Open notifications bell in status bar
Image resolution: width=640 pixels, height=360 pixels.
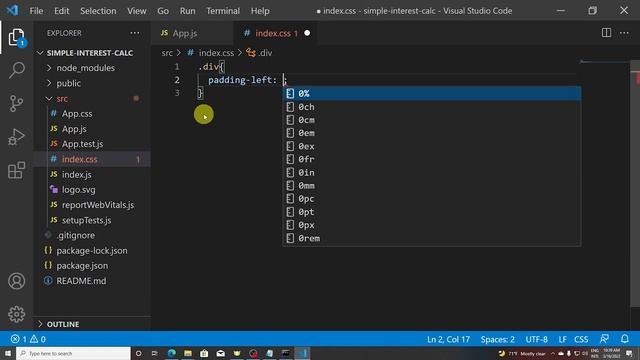pyautogui.click(x=625, y=339)
